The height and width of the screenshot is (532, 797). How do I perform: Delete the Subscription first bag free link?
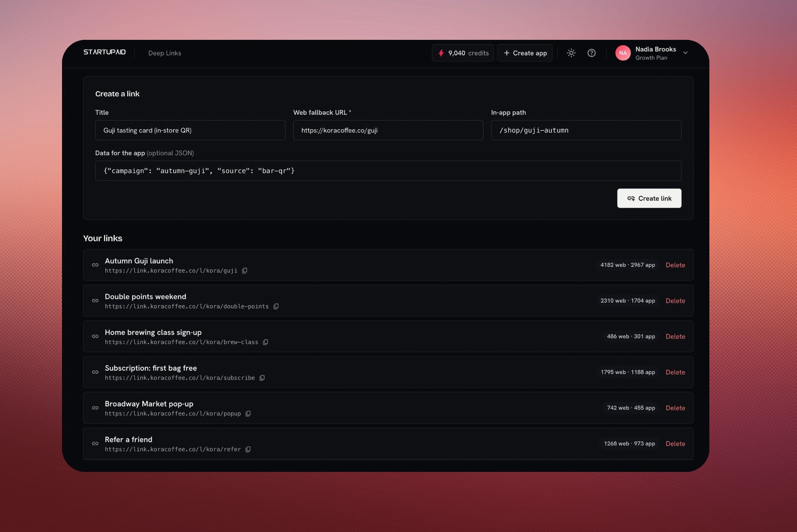click(x=675, y=372)
